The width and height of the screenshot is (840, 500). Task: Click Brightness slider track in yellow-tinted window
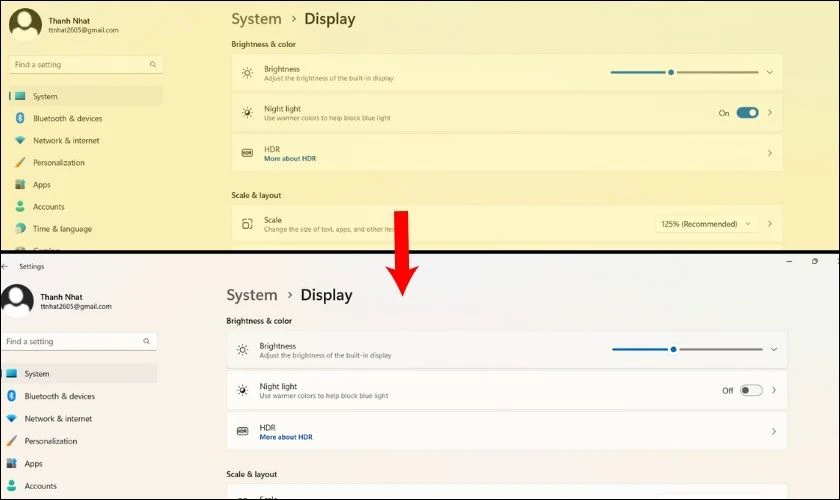685,72
